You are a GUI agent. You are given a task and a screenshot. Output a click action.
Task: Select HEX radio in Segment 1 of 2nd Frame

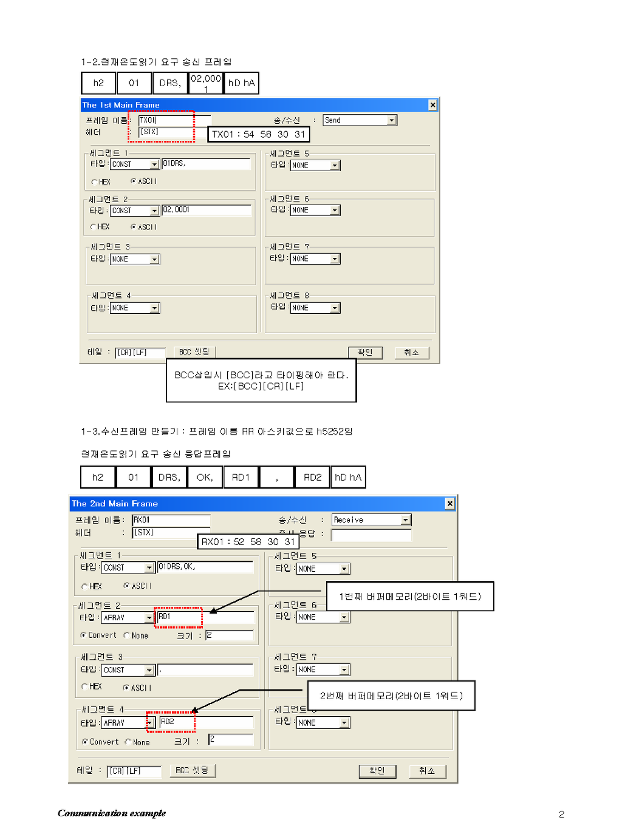(x=84, y=586)
